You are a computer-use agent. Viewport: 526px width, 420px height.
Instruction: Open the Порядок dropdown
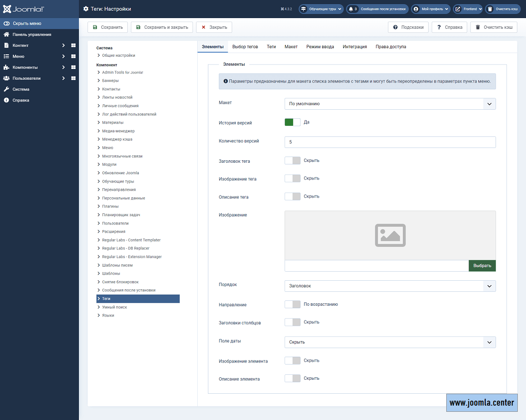tap(390, 286)
